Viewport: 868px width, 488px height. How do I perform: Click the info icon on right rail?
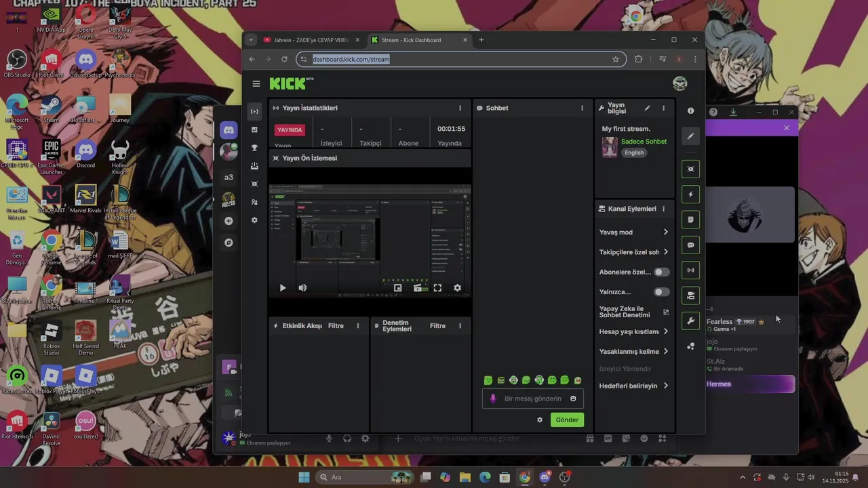(690, 111)
